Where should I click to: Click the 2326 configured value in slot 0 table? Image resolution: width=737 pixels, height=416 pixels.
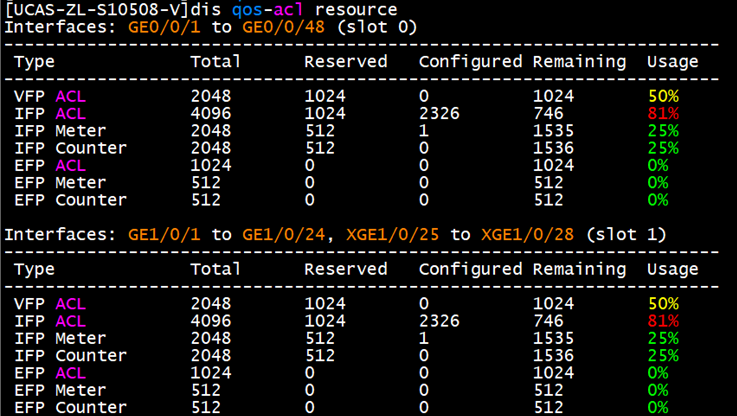pos(439,114)
